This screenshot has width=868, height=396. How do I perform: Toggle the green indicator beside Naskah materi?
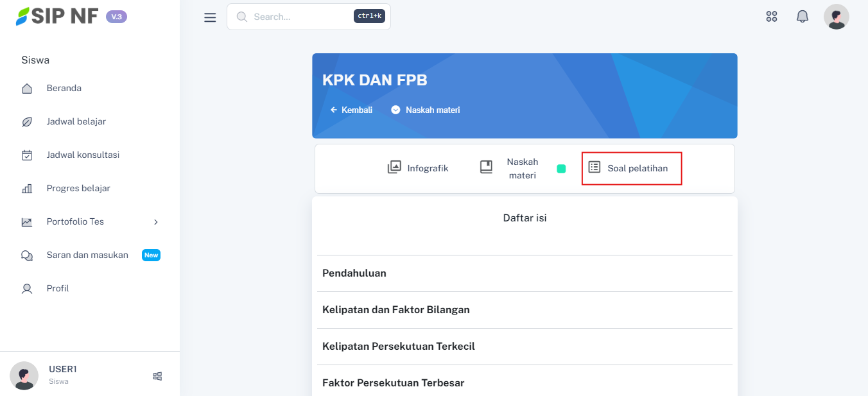561,169
